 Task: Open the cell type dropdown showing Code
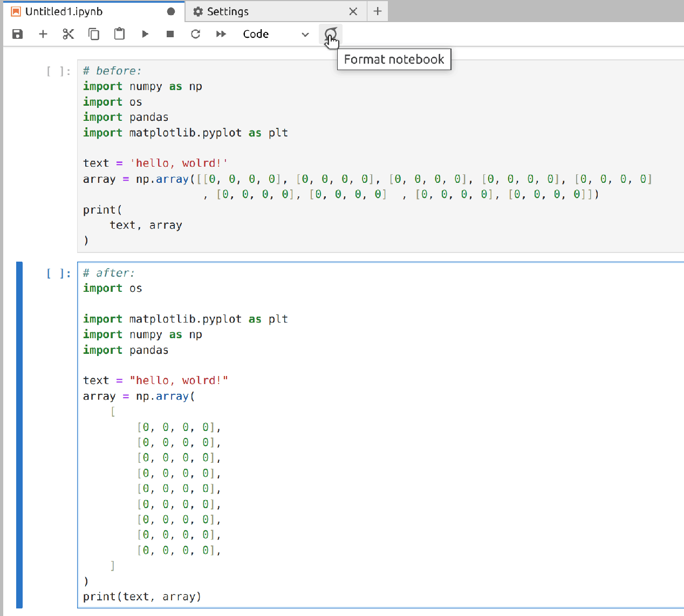pyautogui.click(x=277, y=33)
